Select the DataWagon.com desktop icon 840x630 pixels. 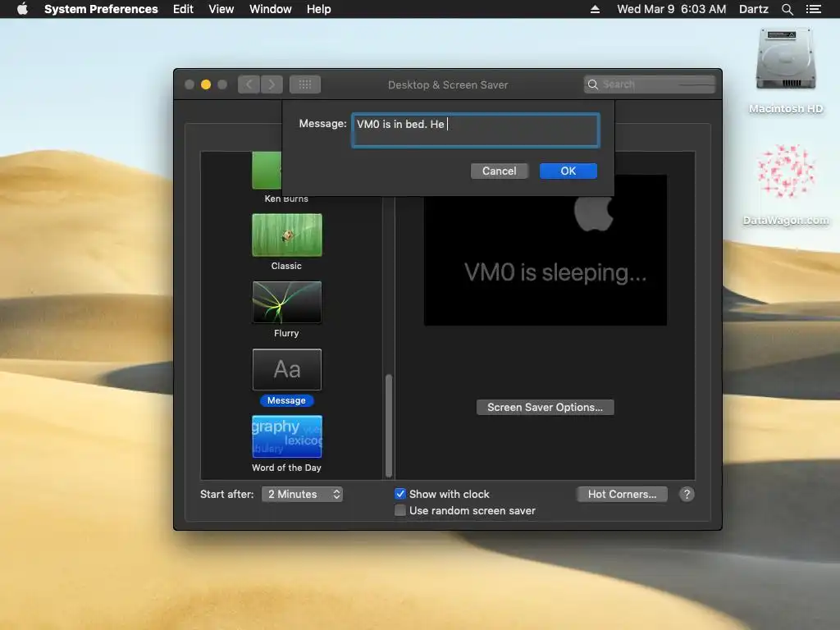(786, 185)
